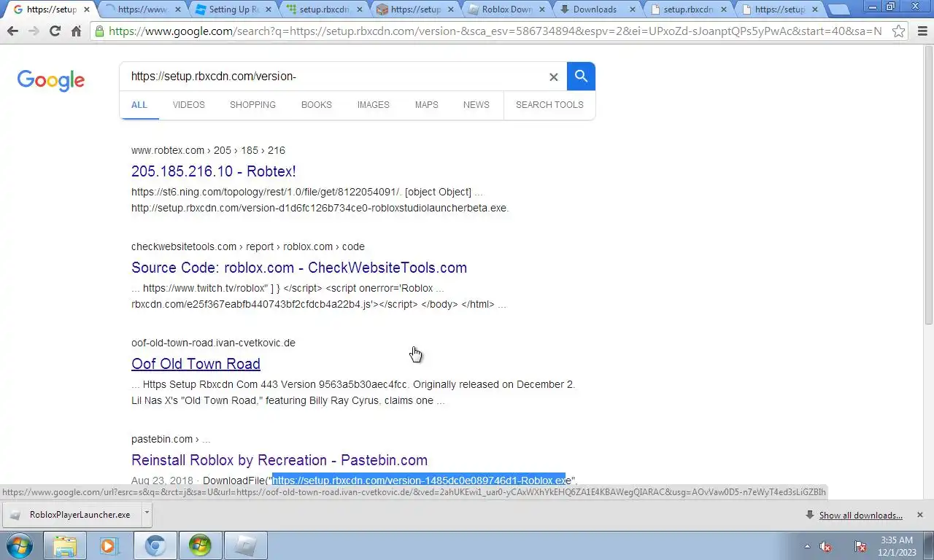Switch to the Downloads tab
Image resolution: width=934 pixels, height=560 pixels.
click(x=595, y=9)
